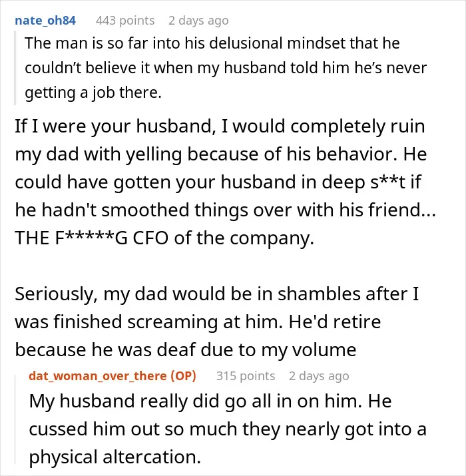This screenshot has width=466, height=476.
Task: Click the line 'because he was deaf due to my volume'
Action: (x=186, y=350)
